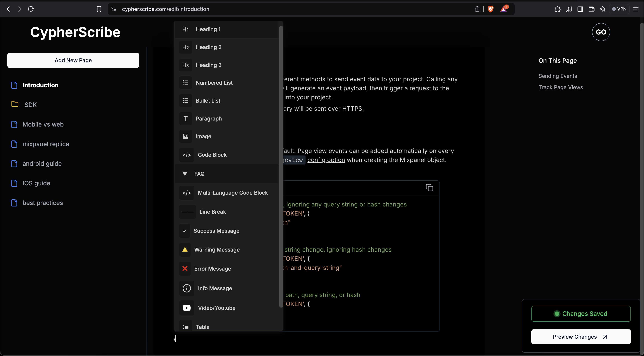Click the browser address bar URL
The height and width of the screenshot is (356, 644).
(166, 9)
